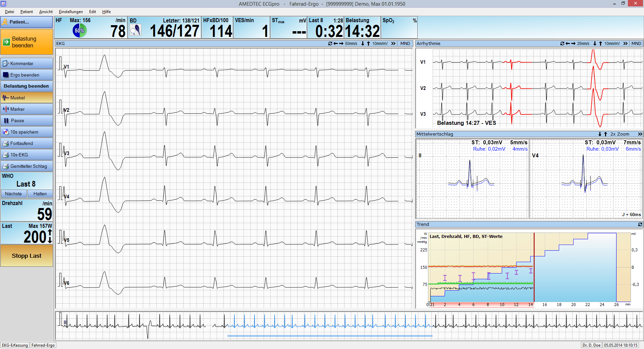This screenshot has height=349, width=644.
Task: Toggle MND filter in Arrhythmie panel
Action: [x=636, y=44]
